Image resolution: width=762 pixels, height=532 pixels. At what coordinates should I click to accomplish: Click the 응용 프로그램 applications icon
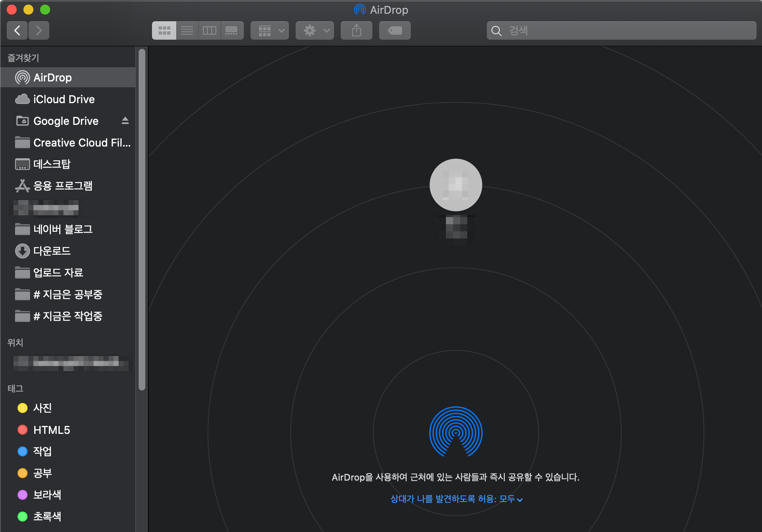pyautogui.click(x=23, y=186)
